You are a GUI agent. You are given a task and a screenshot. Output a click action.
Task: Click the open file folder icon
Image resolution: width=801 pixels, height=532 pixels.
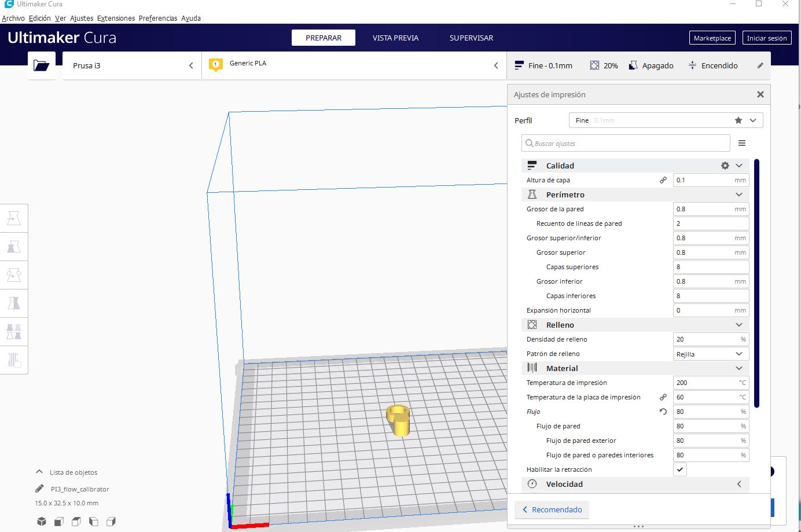click(x=42, y=65)
